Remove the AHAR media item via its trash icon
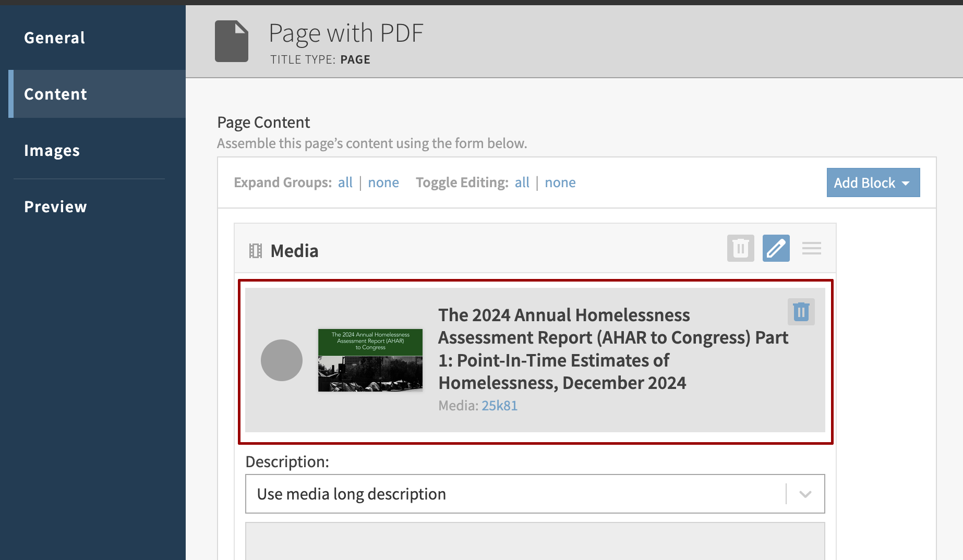The width and height of the screenshot is (963, 560). 801,311
